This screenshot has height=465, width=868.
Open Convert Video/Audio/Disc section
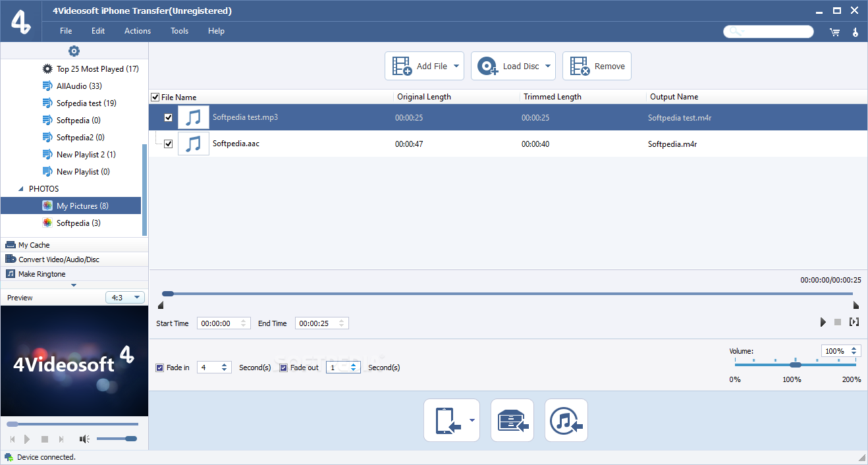point(74,260)
